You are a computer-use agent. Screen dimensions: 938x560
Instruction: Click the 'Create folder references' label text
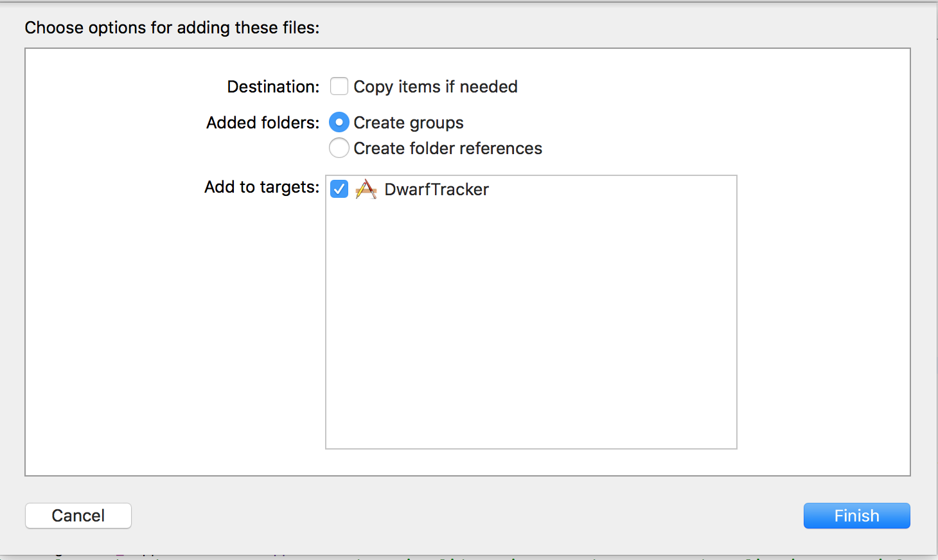click(448, 148)
